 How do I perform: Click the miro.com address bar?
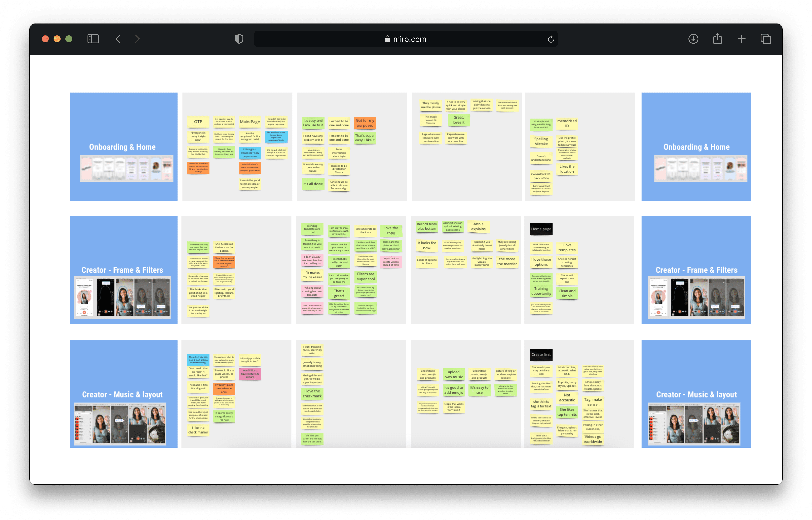pyautogui.click(x=405, y=39)
